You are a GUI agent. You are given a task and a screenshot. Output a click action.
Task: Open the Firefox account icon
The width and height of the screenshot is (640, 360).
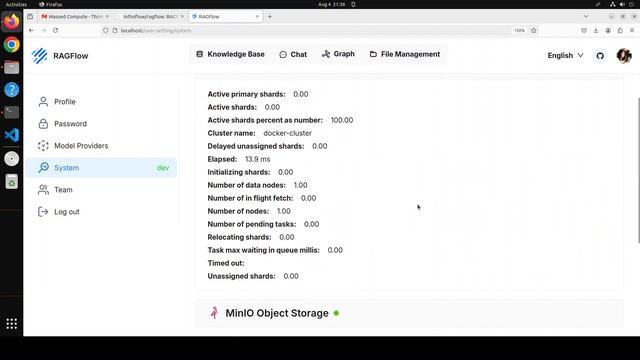coord(608,30)
